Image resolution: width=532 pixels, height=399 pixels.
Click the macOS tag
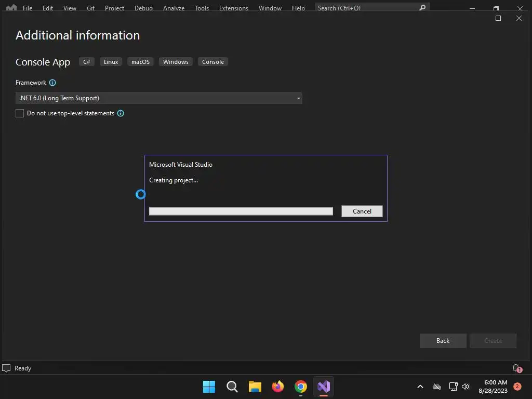tap(140, 62)
